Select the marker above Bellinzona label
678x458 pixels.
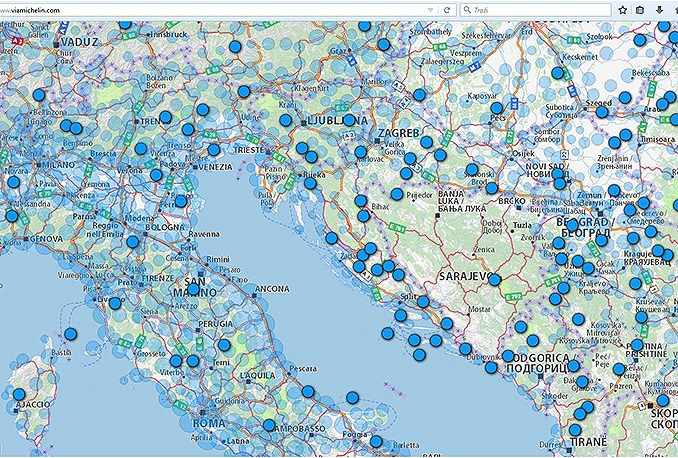(38, 95)
